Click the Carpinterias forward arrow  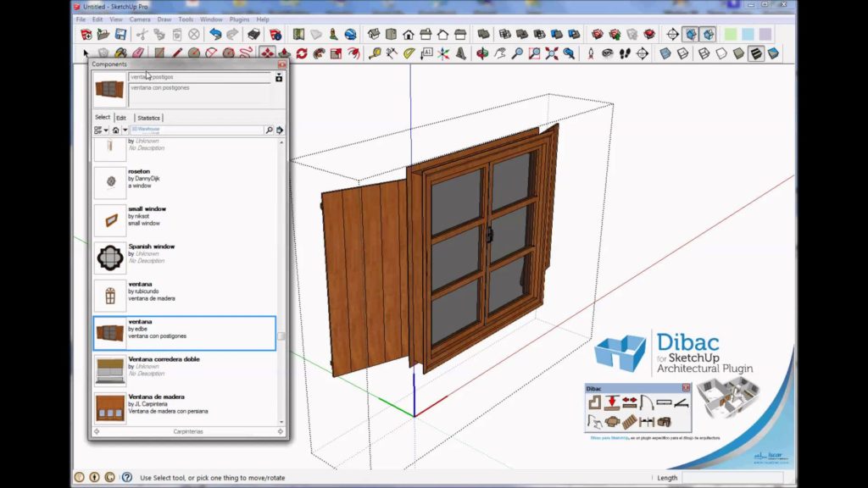(x=280, y=431)
